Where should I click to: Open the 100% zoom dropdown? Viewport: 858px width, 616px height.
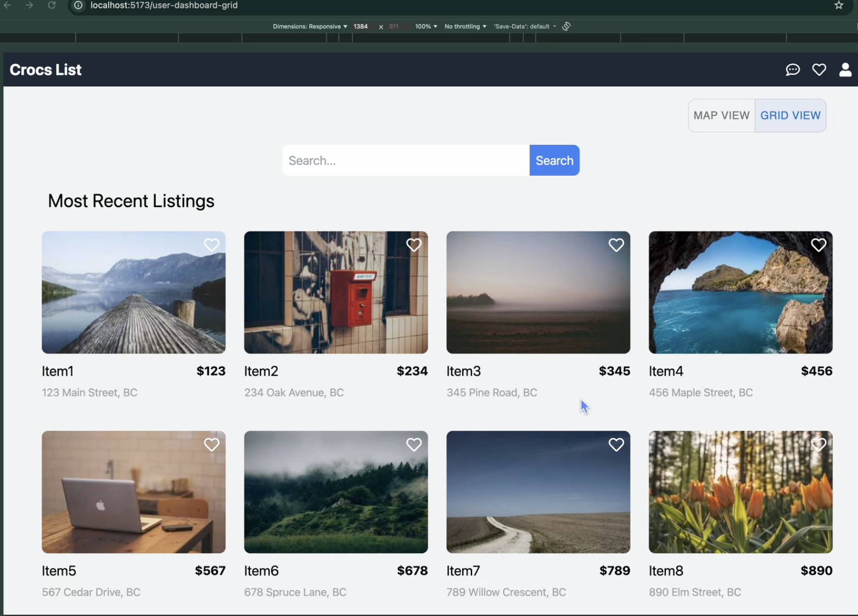click(426, 26)
